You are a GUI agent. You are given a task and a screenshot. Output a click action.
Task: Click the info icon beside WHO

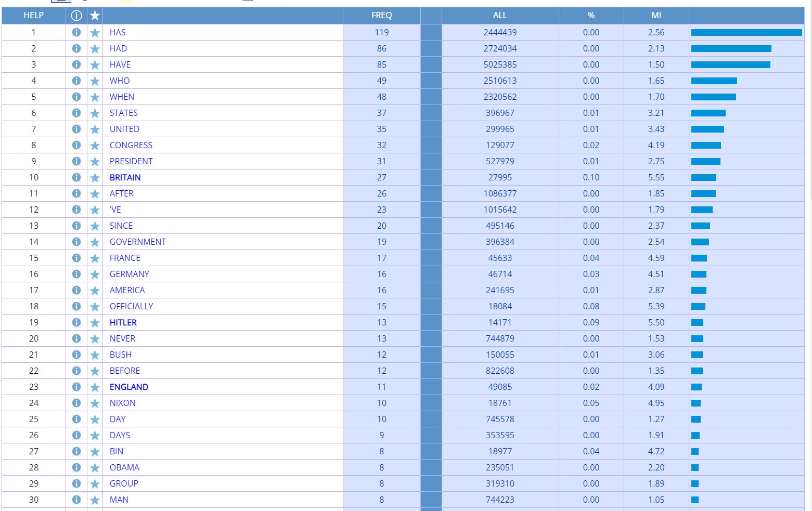[x=76, y=81]
